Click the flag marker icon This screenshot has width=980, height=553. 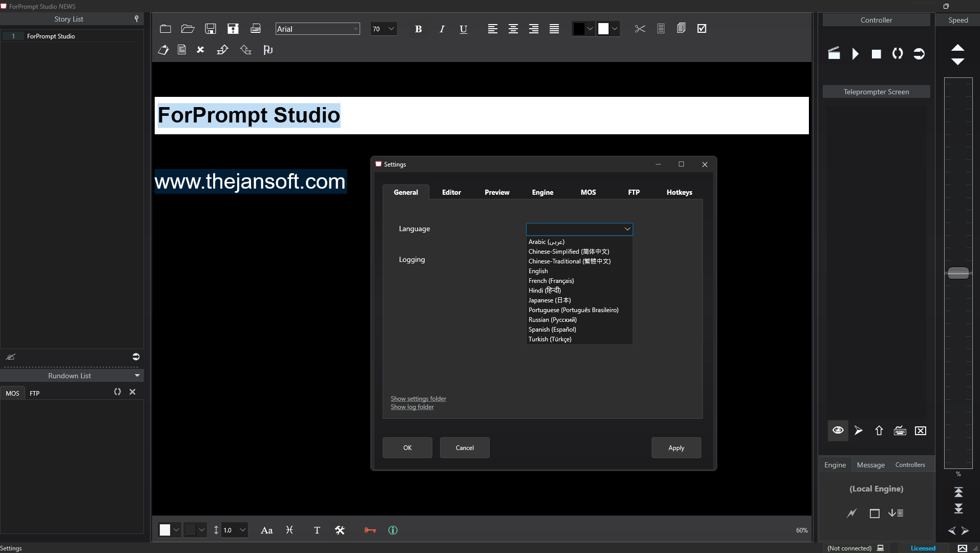click(x=268, y=50)
